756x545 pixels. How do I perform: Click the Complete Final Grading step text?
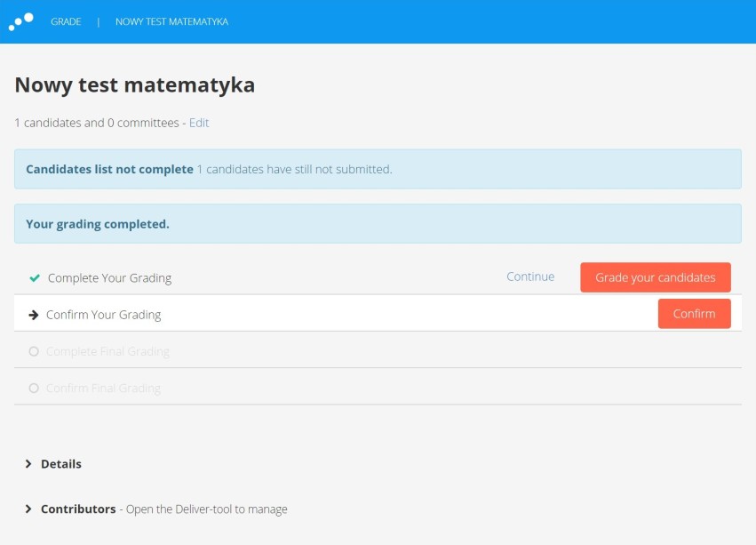pyautogui.click(x=107, y=351)
